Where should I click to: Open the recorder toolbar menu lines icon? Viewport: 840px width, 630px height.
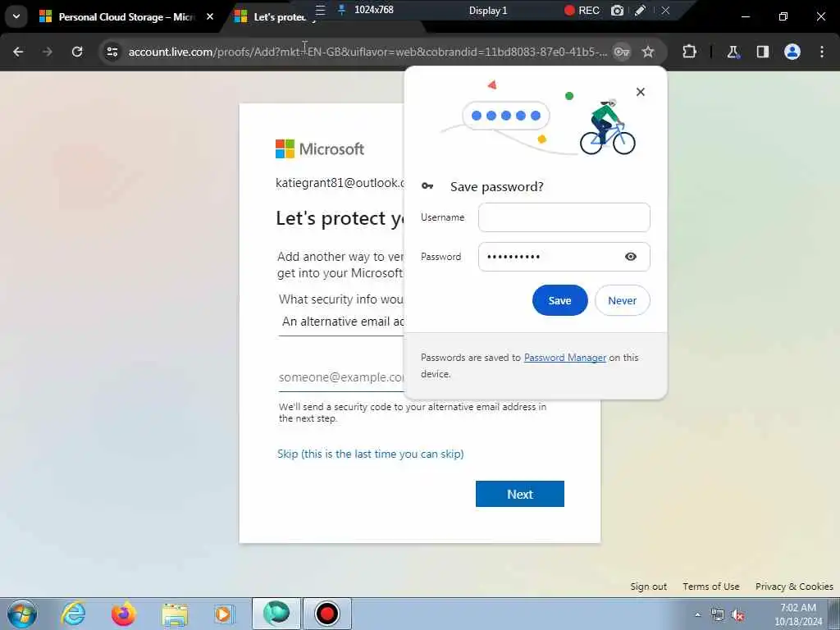pyautogui.click(x=321, y=10)
